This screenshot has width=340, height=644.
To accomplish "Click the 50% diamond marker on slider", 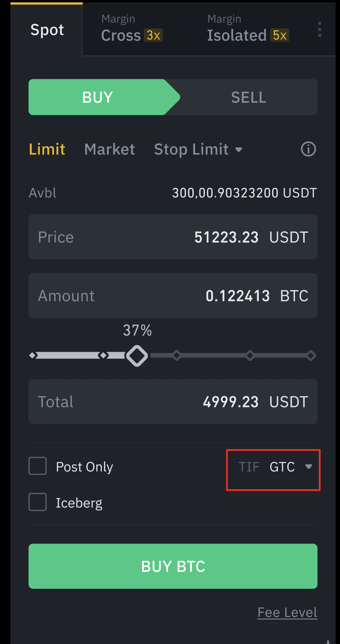I will (x=176, y=356).
